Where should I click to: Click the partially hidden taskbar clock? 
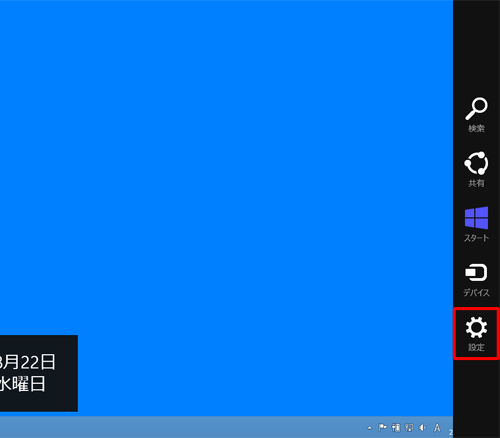click(x=451, y=432)
